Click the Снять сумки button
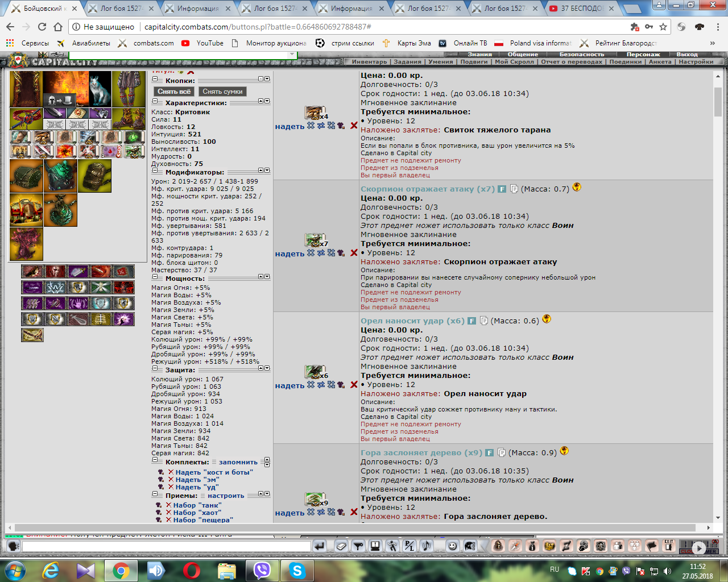 (222, 92)
